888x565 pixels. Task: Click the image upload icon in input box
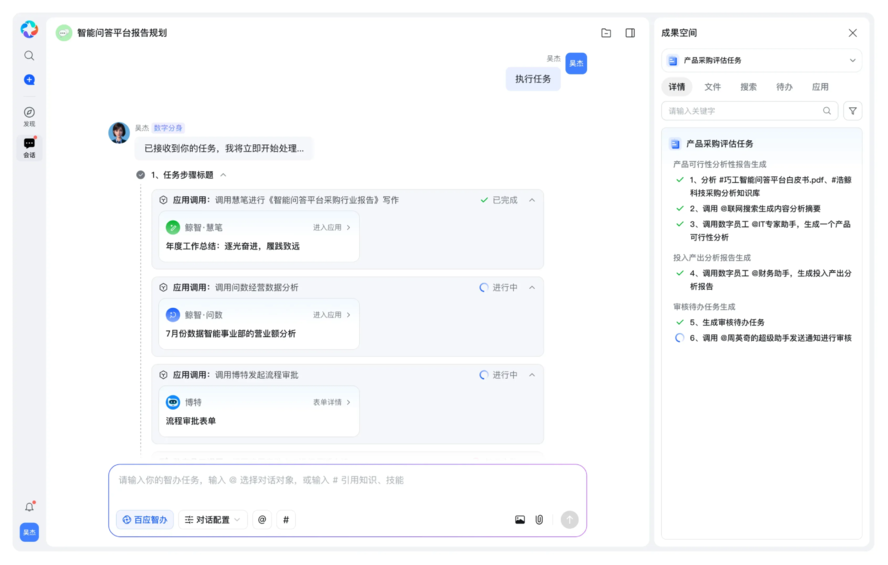(x=520, y=520)
